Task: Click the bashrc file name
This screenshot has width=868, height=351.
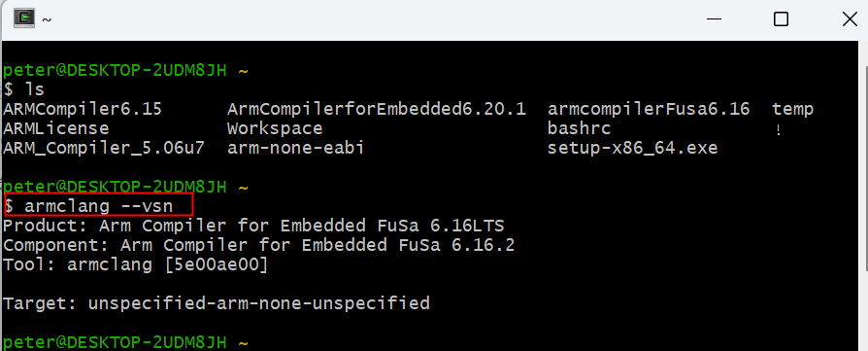Action: coord(579,128)
